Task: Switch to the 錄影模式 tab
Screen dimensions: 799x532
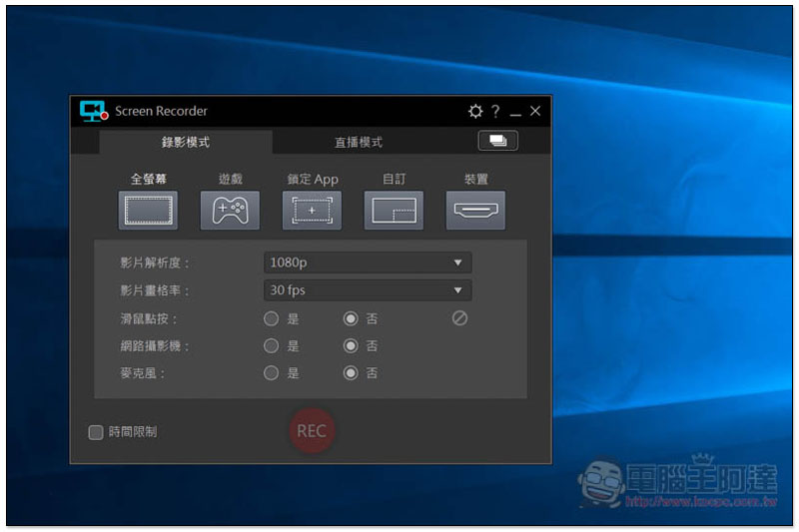Action: [186, 143]
